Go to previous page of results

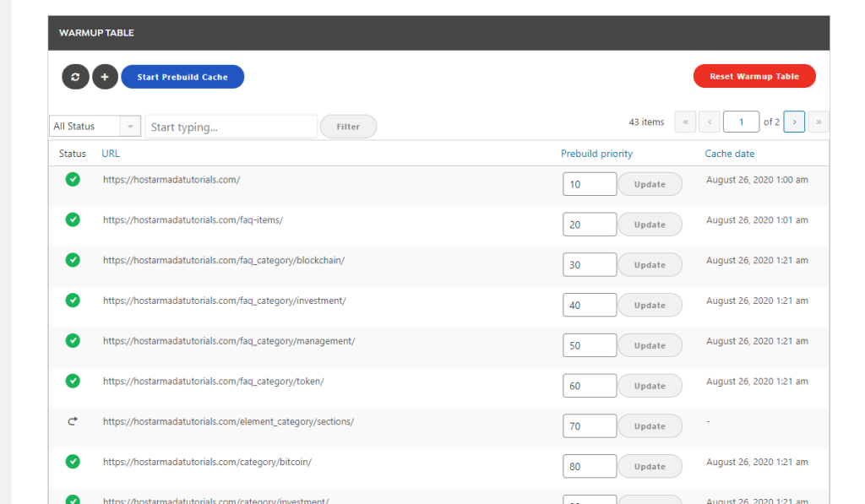(710, 122)
